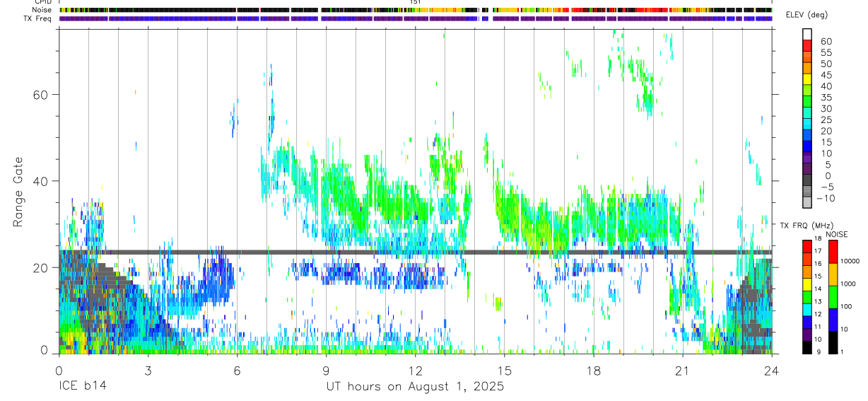The image size is (868, 401).
Task: Click UT hours axis tick '9'
Action: coord(326,370)
